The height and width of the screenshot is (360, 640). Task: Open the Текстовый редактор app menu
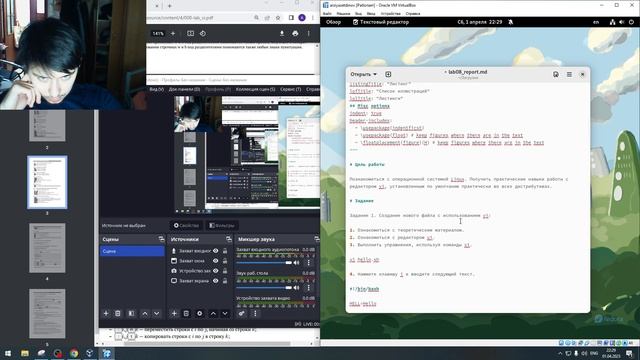(x=380, y=22)
